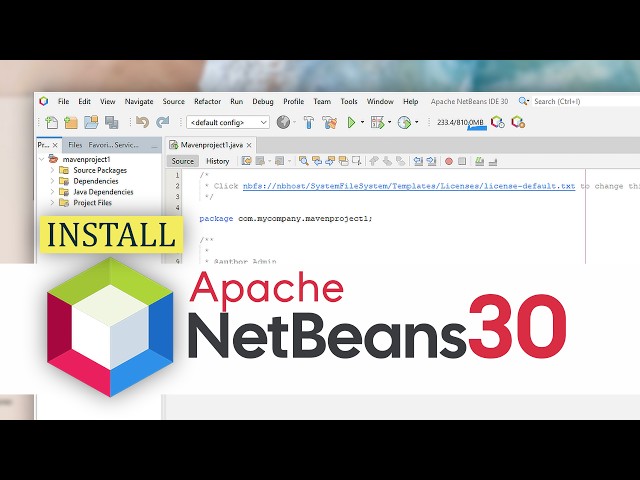Click Find Next Occurrence icon
Screen dimensions: 640x480
coord(330,161)
